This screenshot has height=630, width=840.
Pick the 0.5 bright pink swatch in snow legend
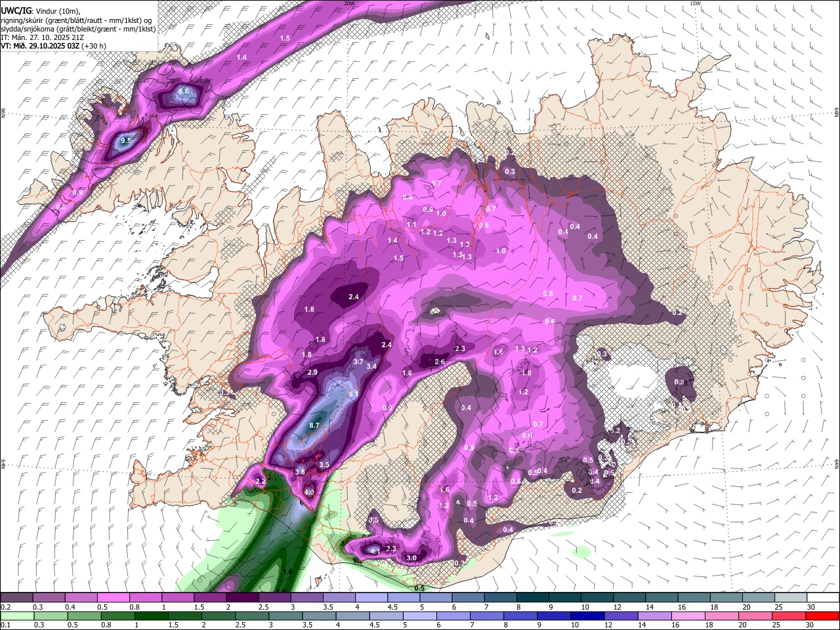pos(114,597)
